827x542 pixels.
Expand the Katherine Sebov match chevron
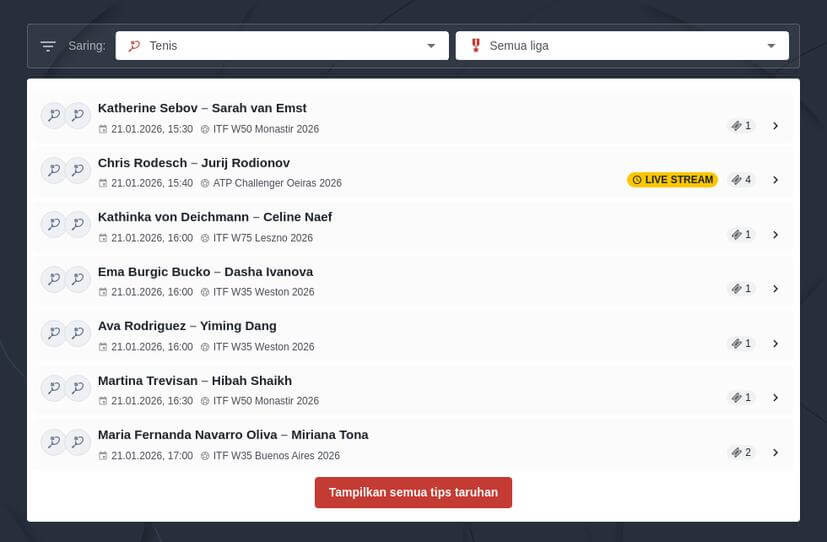pyautogui.click(x=775, y=126)
